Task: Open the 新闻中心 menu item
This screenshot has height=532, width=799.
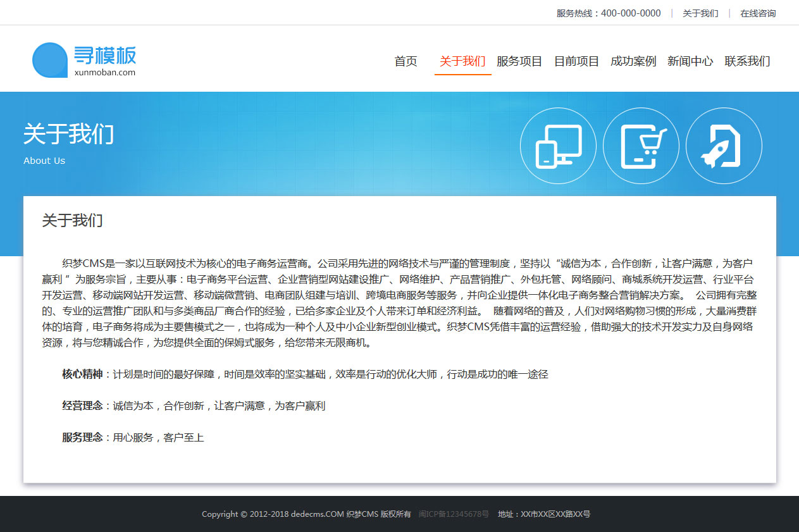Action: click(x=690, y=61)
